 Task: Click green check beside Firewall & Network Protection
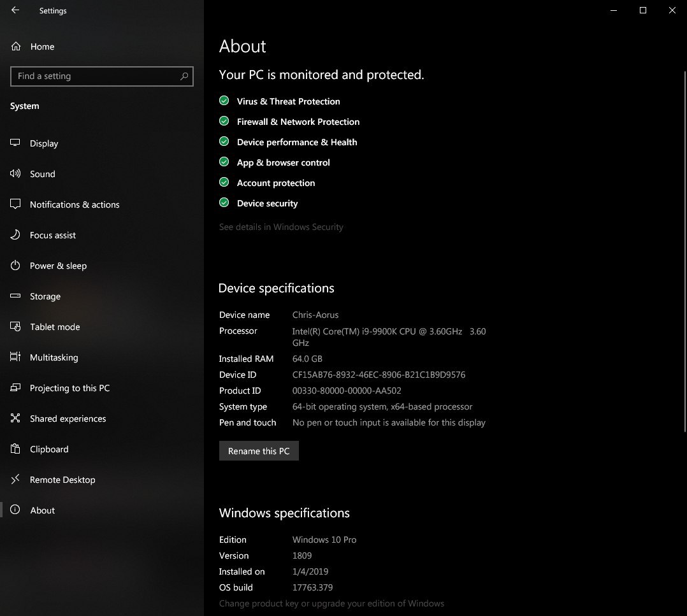[x=224, y=121]
